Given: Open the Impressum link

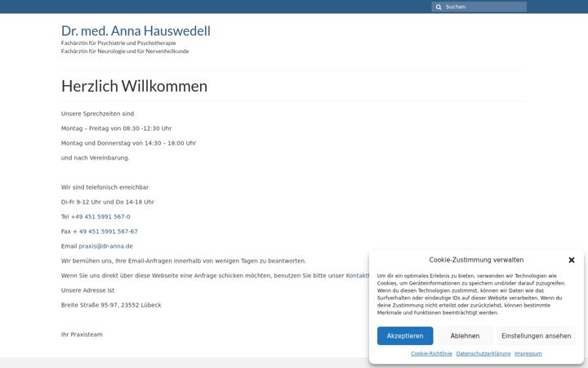Looking at the screenshot, I should click(x=528, y=354).
